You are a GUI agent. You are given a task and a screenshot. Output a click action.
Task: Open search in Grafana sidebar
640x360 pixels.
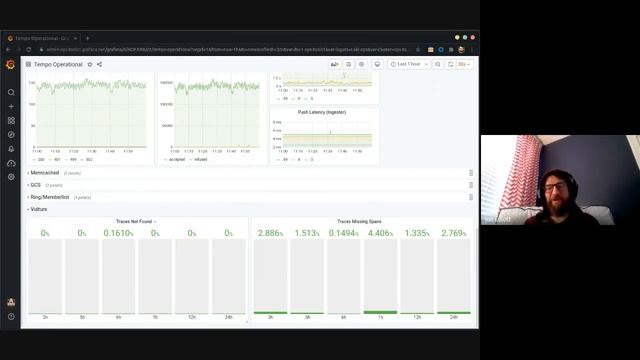pos(11,92)
